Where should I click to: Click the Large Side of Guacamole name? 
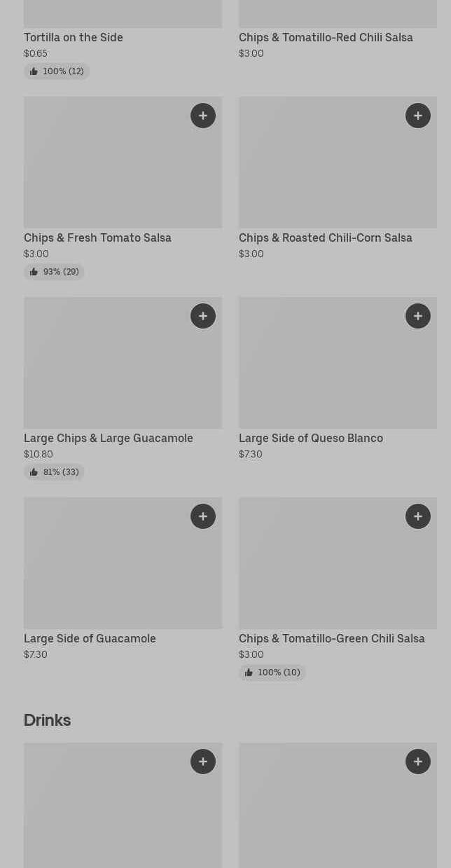(x=90, y=638)
